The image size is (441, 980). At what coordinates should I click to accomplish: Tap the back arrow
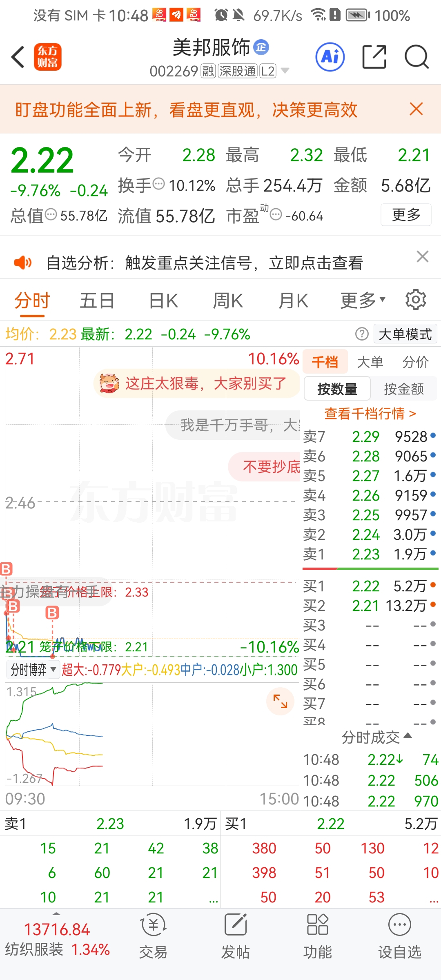tap(18, 57)
